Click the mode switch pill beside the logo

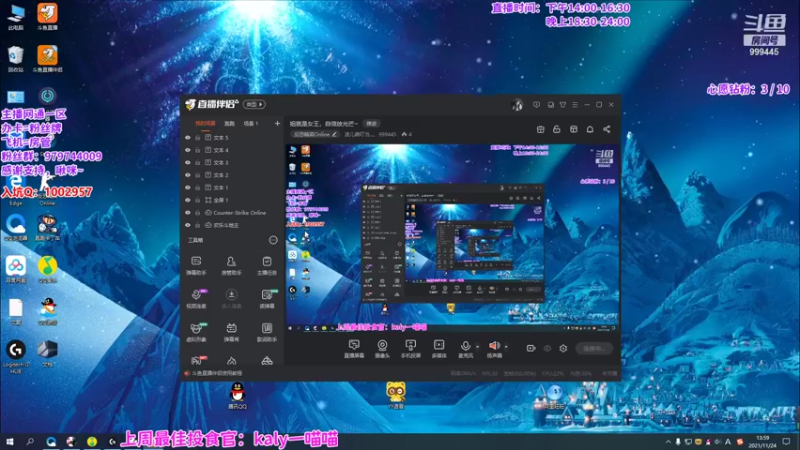coord(254,105)
